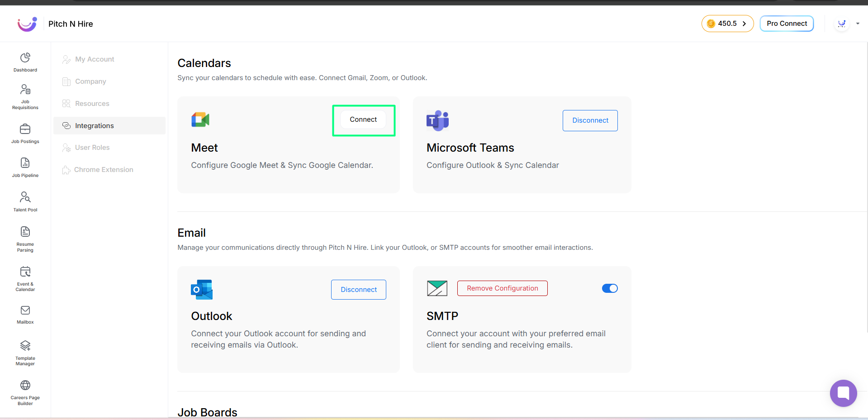Screen dimensions: 868x420
Task: Click the User Roles icon
Action: coord(66,148)
